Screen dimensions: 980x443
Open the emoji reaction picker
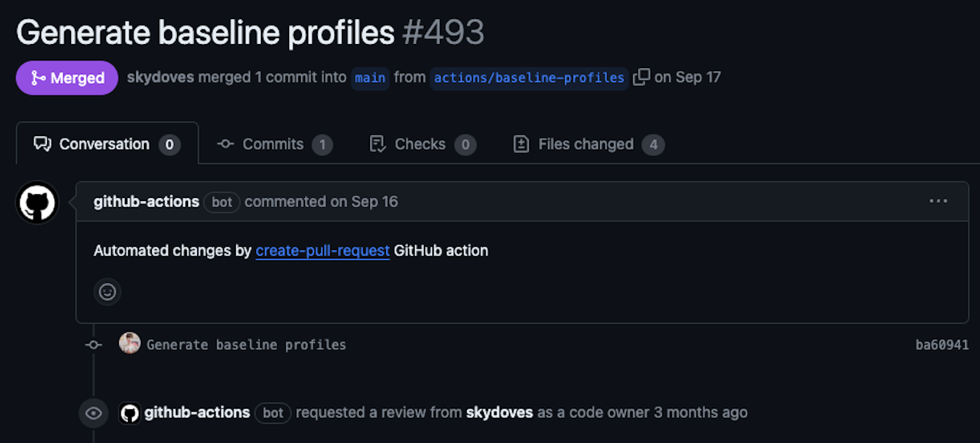point(107,292)
